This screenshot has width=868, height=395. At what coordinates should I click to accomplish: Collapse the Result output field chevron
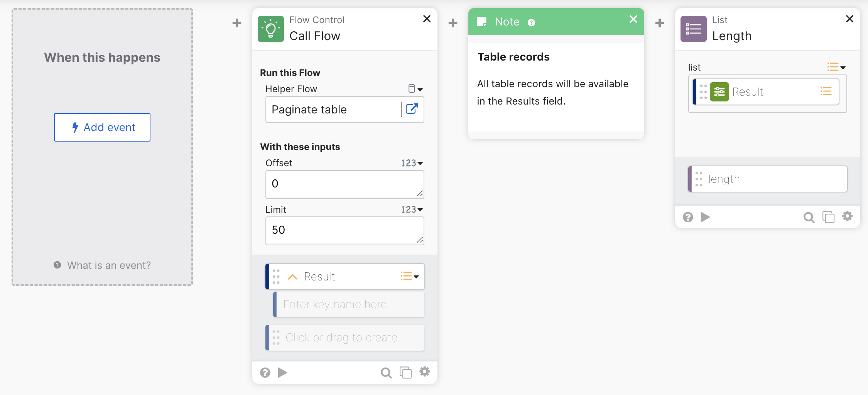pyautogui.click(x=293, y=277)
